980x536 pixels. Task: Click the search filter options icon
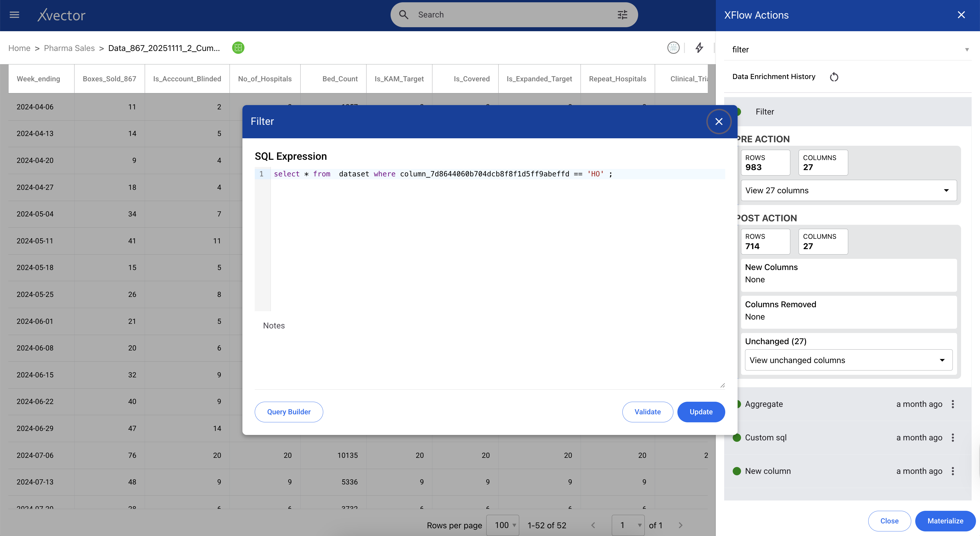622,15
